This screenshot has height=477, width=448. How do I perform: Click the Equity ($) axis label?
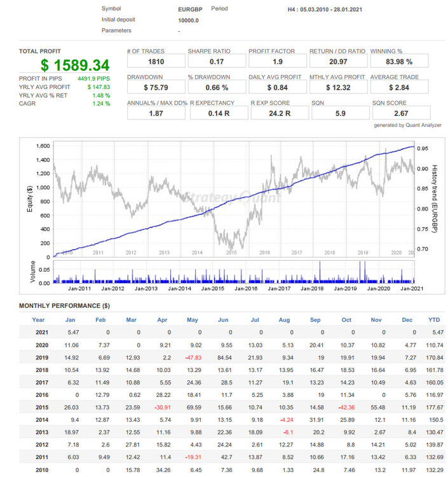(x=30, y=199)
